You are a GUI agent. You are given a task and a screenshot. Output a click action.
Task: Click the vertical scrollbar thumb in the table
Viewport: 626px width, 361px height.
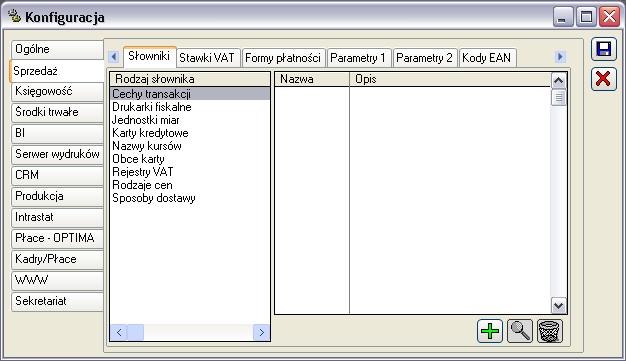click(x=559, y=97)
